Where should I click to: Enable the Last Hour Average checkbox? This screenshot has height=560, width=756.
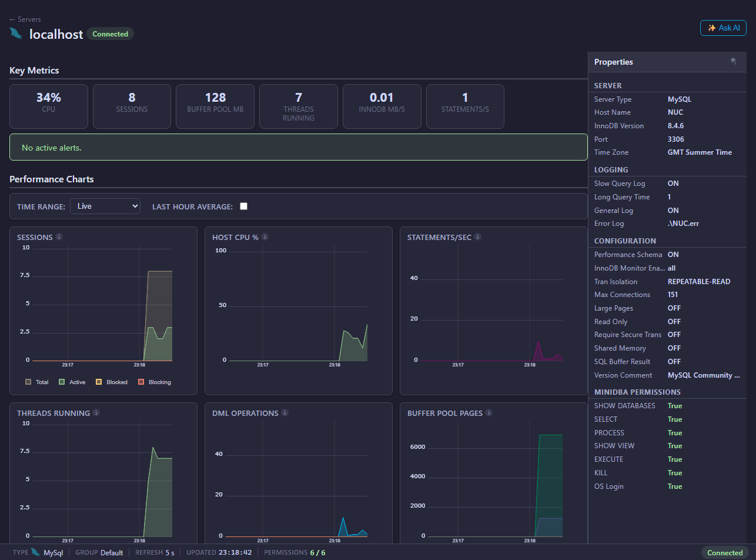243,206
